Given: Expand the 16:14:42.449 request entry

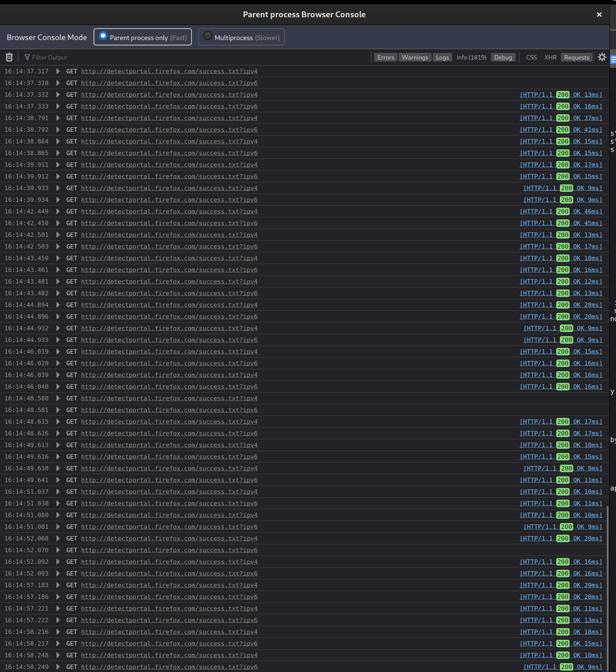Looking at the screenshot, I should [x=58, y=211].
